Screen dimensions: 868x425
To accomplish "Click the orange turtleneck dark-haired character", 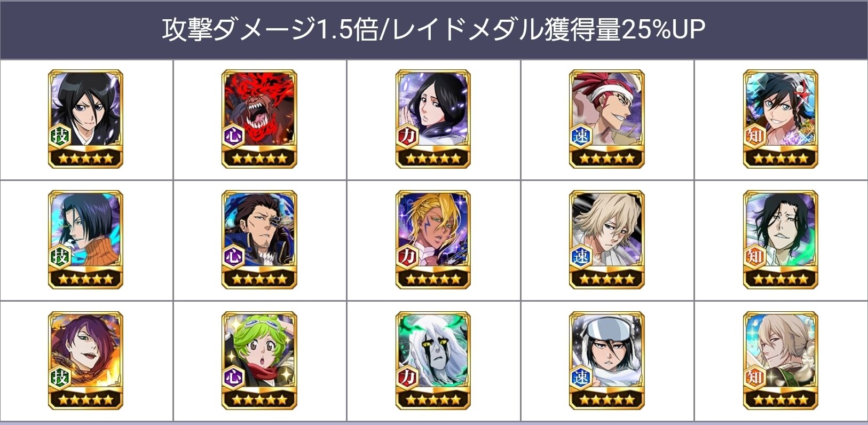I will point(85,240).
